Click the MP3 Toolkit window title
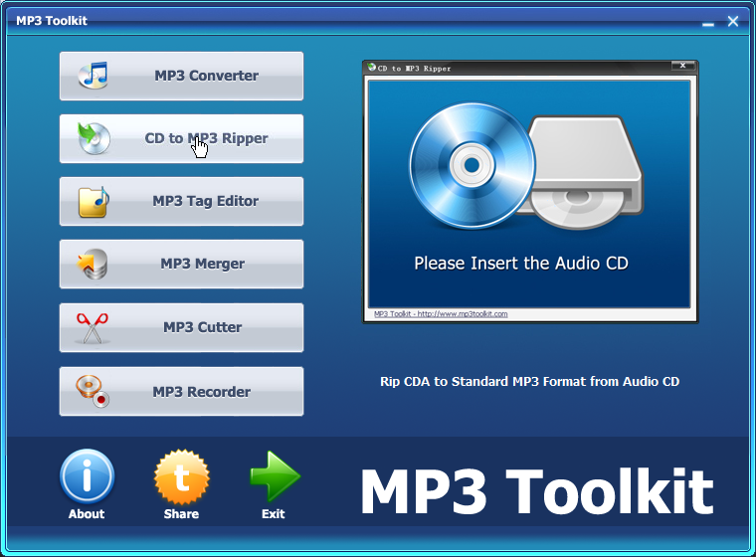The height and width of the screenshot is (557, 756). click(x=52, y=21)
